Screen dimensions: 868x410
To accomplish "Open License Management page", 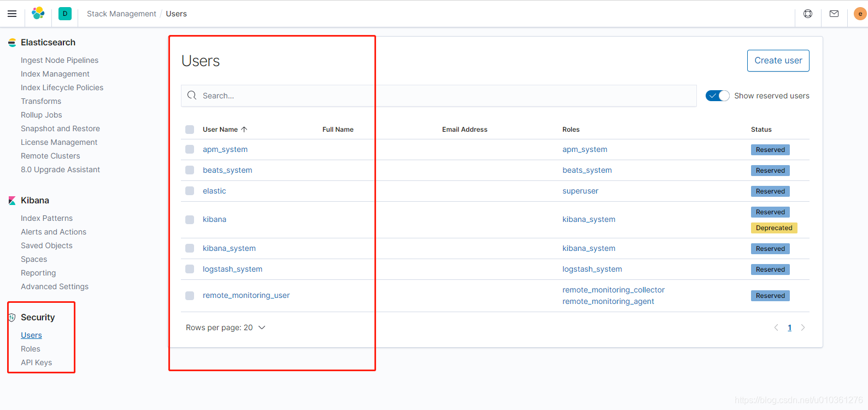I will (59, 142).
